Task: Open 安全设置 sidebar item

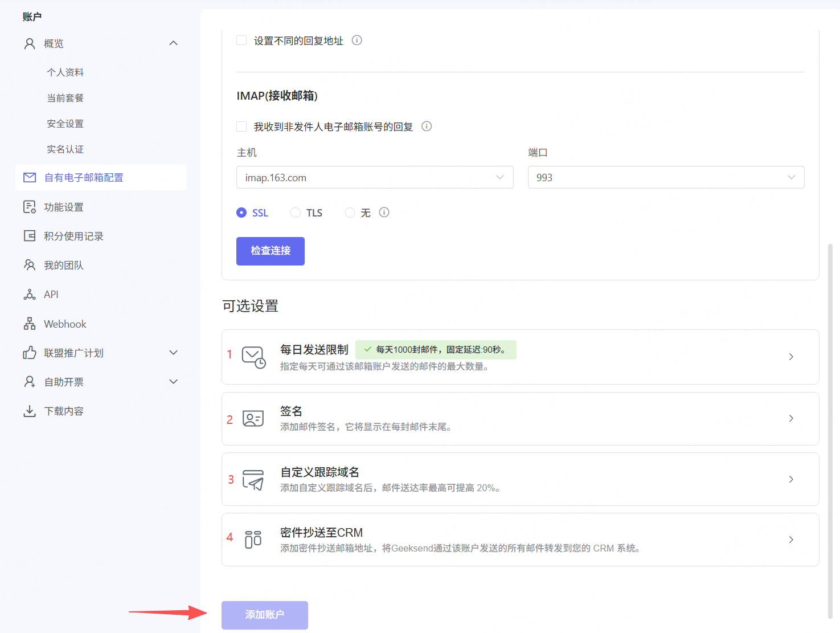Action: (65, 124)
